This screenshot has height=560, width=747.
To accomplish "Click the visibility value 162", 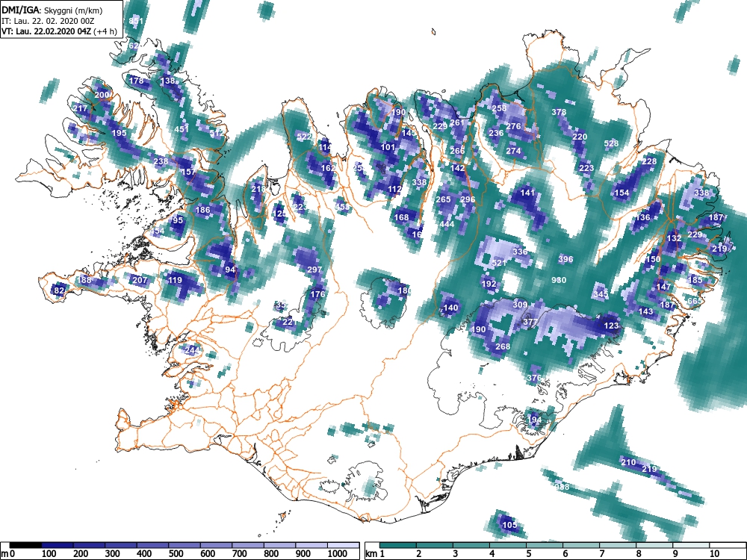I will pos(328,168).
